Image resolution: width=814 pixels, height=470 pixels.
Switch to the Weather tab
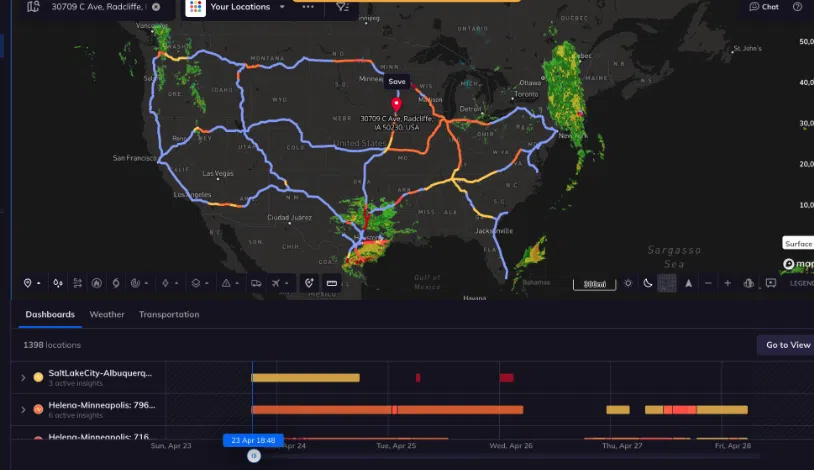107,314
